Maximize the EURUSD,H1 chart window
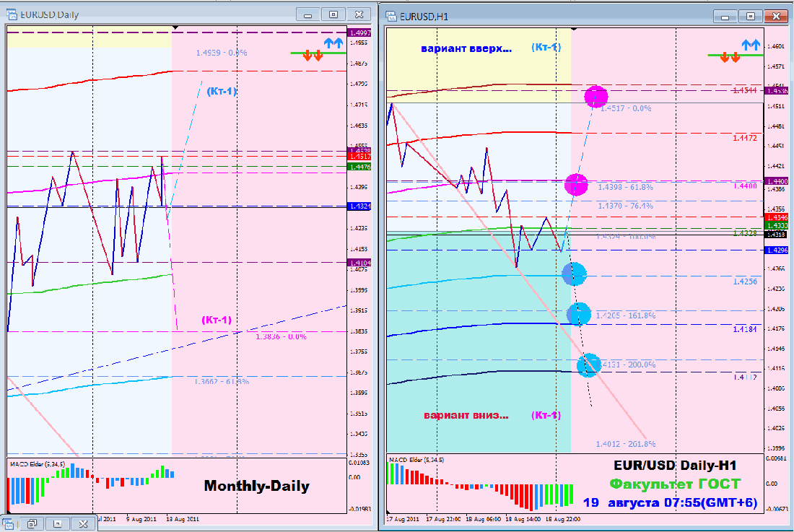 click(x=751, y=17)
